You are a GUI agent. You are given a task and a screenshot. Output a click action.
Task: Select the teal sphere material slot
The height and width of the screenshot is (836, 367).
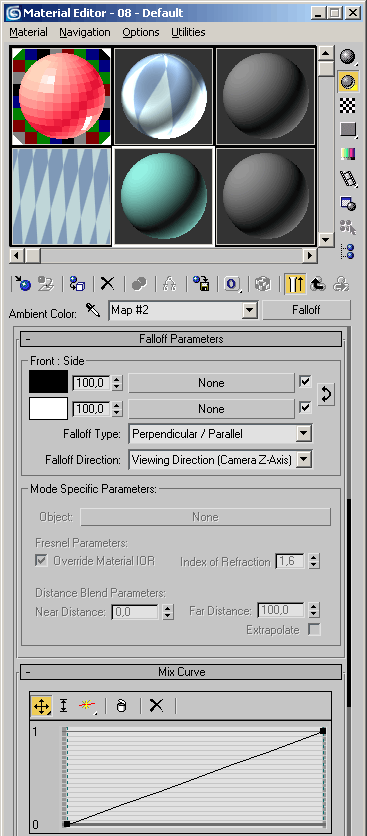(163, 197)
